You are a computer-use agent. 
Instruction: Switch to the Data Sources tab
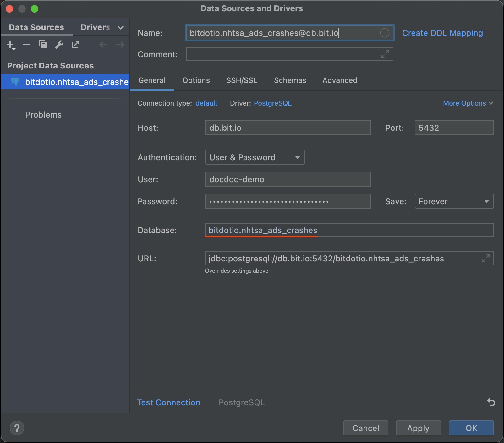coord(36,27)
